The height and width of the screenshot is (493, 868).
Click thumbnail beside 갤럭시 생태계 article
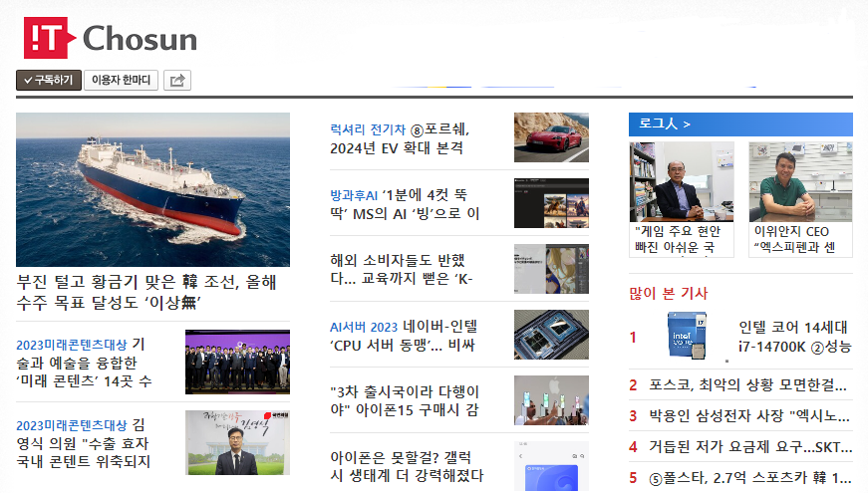pyautogui.click(x=551, y=466)
